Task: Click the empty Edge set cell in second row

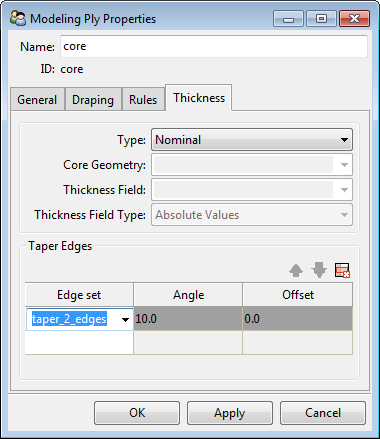Action: pos(79,342)
